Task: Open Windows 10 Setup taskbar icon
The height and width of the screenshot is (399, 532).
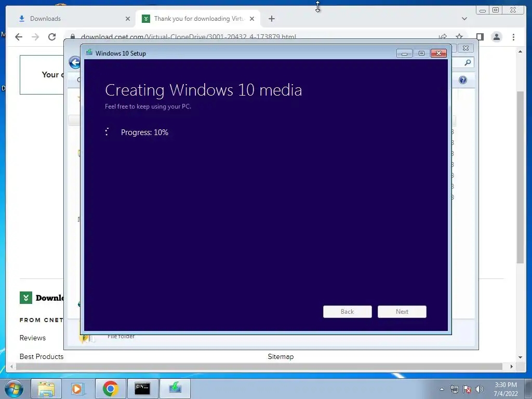Action: coord(175,389)
